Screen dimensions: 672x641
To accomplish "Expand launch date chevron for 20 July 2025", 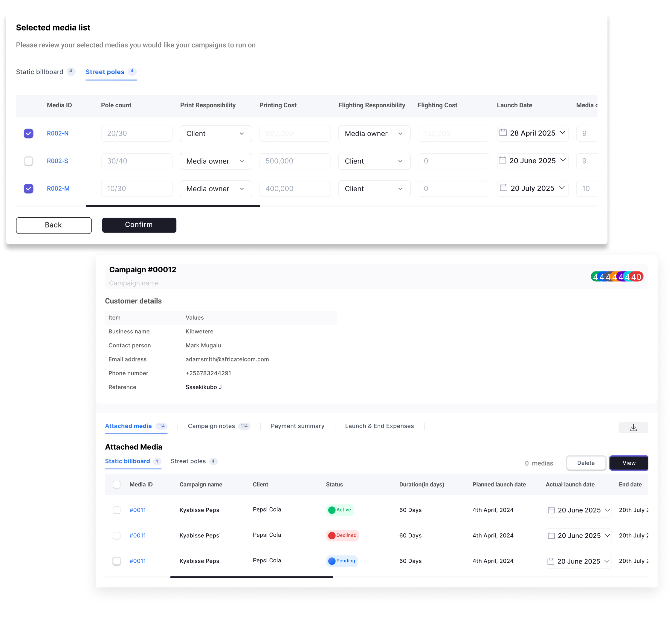I will pos(562,187).
